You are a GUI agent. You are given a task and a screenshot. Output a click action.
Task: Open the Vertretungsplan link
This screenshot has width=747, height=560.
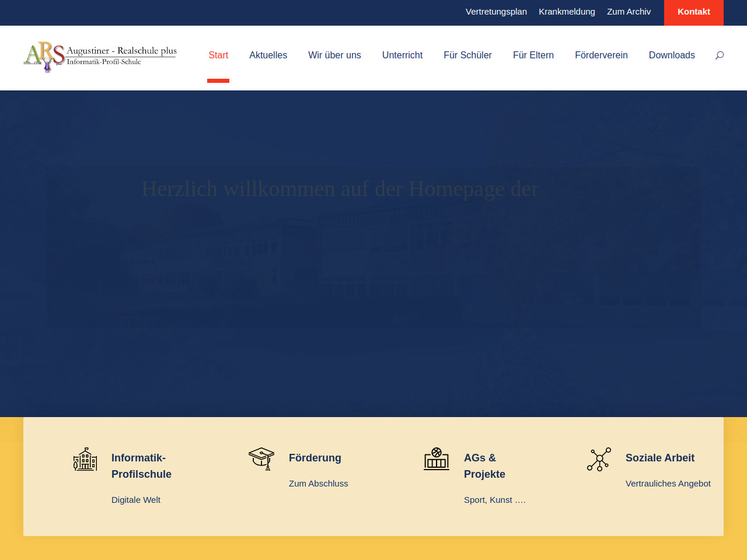(x=496, y=12)
